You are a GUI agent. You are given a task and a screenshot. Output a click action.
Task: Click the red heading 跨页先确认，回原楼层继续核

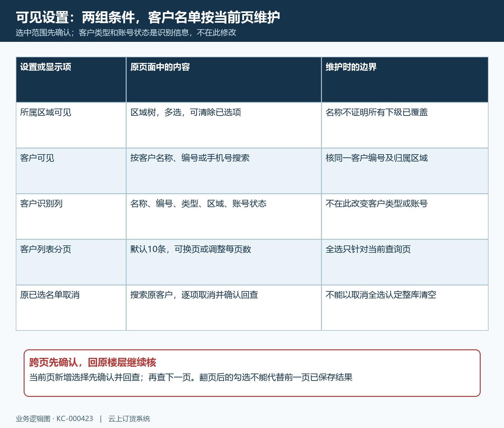pos(93,363)
